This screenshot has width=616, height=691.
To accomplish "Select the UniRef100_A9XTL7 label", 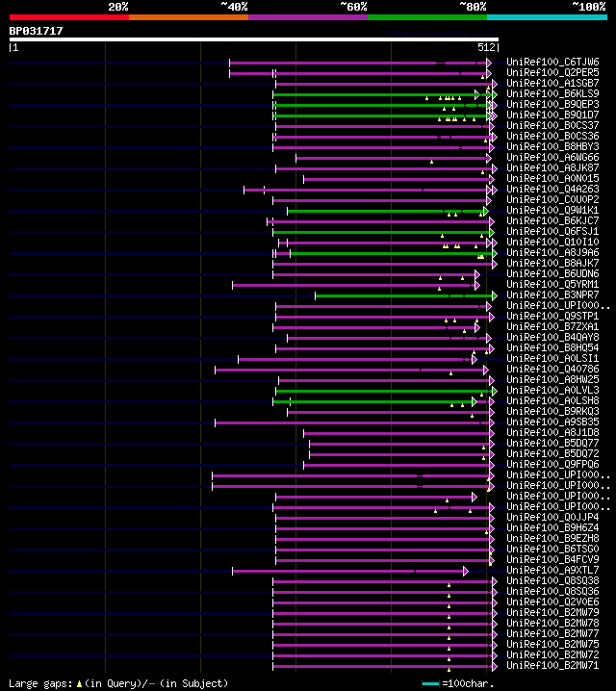I will click(552, 570).
